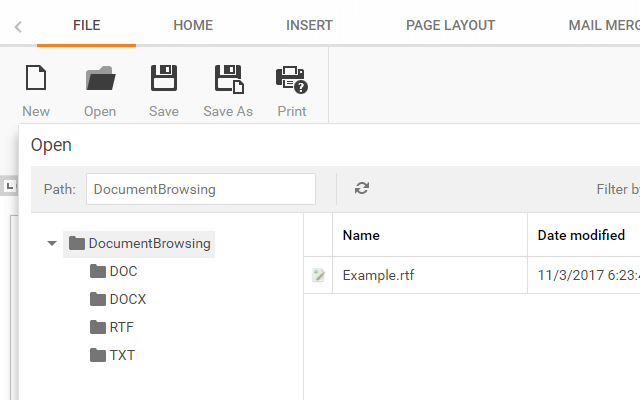The height and width of the screenshot is (400, 640).
Task: Open the DOCX folder in tree
Action: pyautogui.click(x=128, y=299)
